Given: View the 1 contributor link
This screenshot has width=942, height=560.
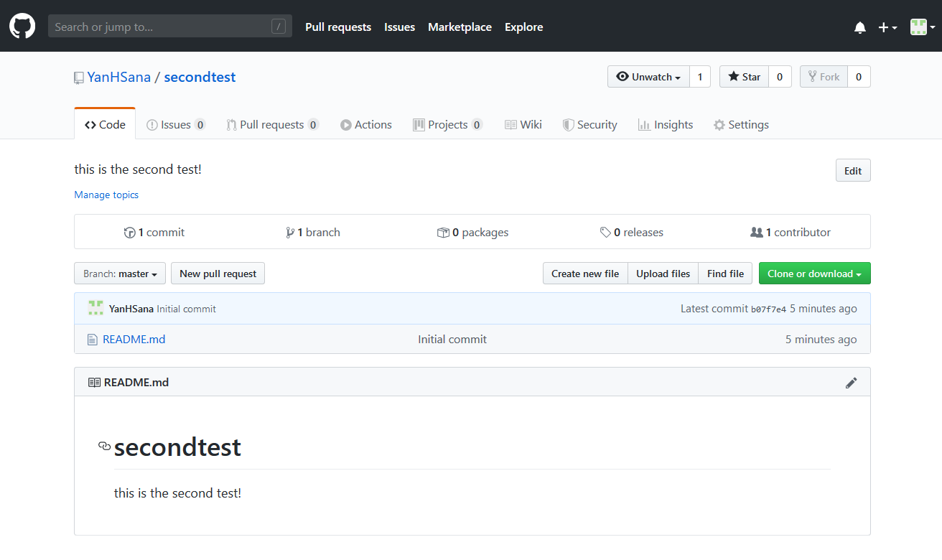Looking at the screenshot, I should tap(791, 232).
